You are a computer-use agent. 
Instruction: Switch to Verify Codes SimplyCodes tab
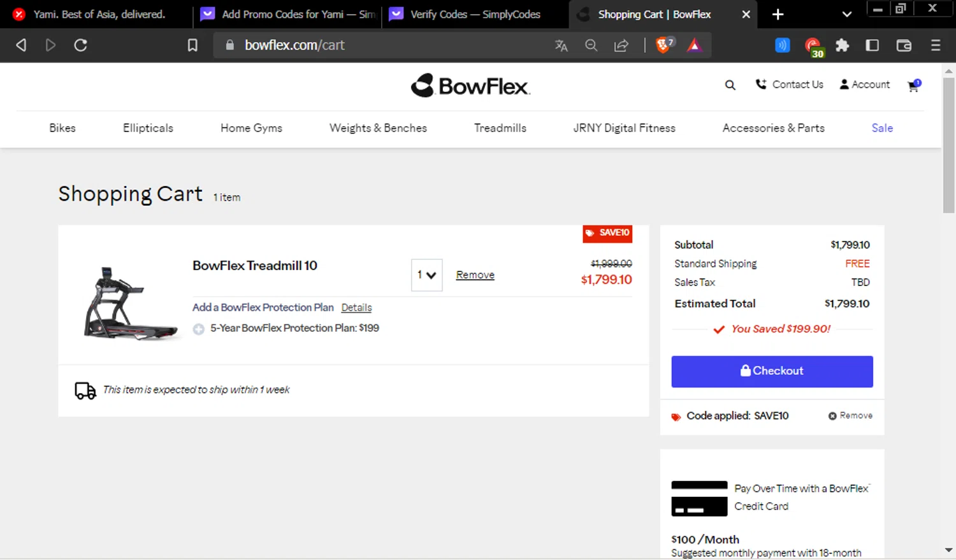[475, 14]
